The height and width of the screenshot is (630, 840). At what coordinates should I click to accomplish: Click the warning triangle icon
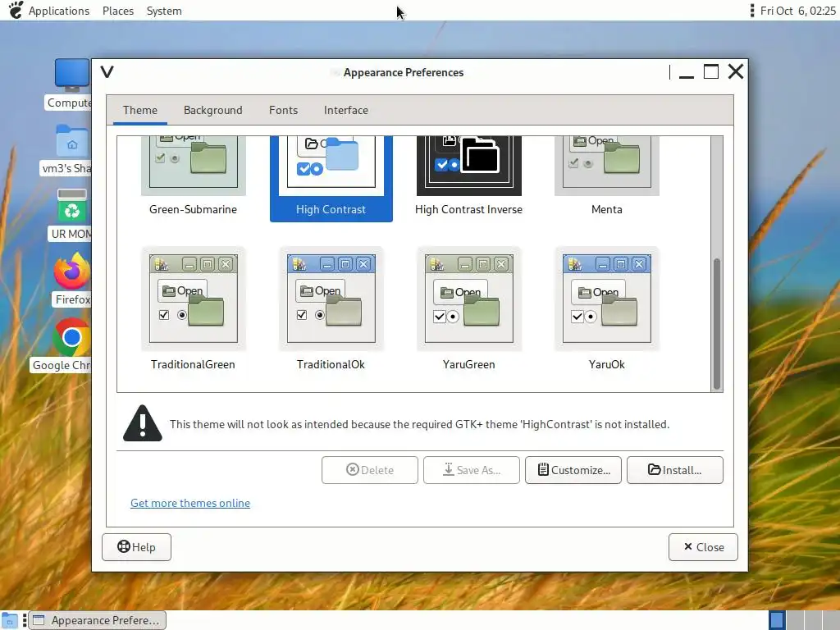tap(143, 423)
